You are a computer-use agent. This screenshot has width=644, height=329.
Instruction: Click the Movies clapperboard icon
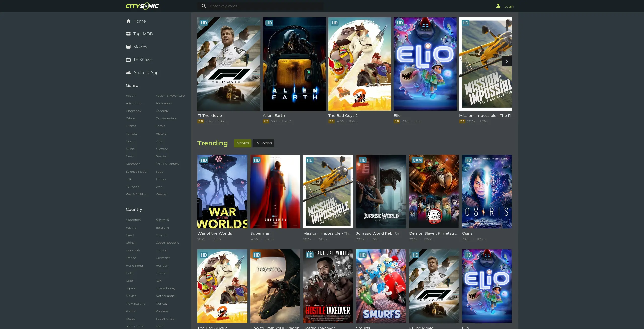click(128, 47)
